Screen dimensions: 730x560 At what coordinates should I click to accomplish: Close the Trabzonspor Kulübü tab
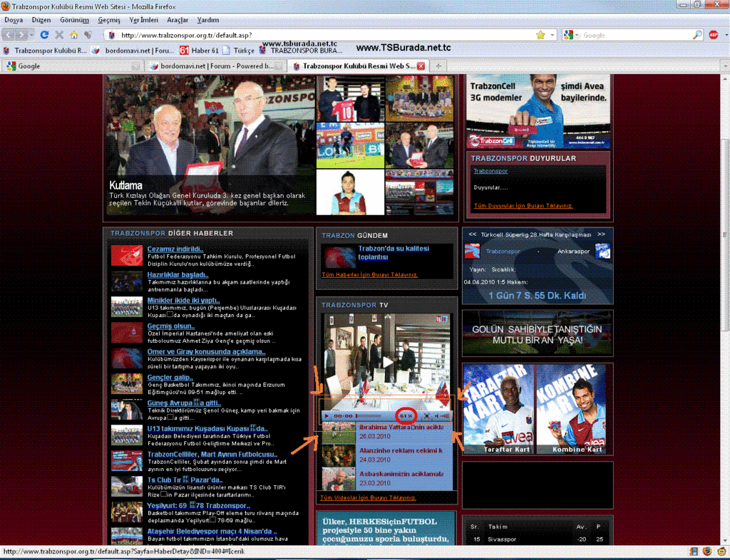421,66
